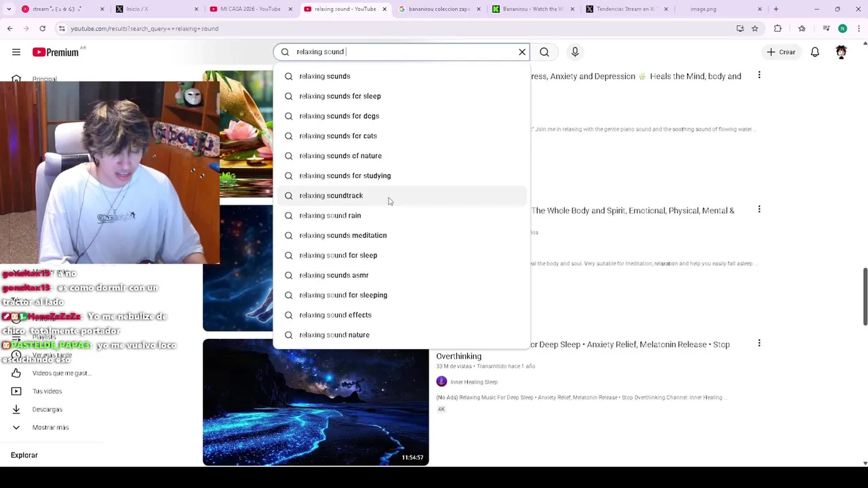Viewport: 868px width, 488px height.
Task: Click the Explorar section heading
Action: (24, 455)
